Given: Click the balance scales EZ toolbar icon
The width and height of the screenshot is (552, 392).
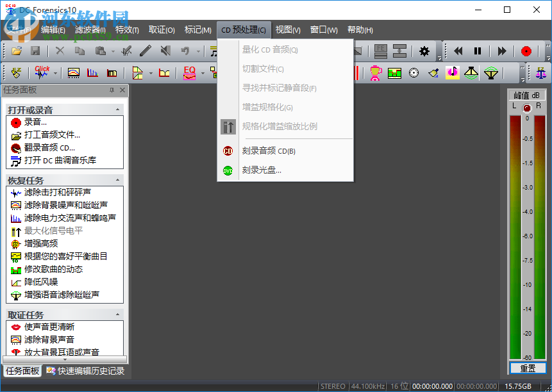Looking at the screenshot, I should [541, 73].
